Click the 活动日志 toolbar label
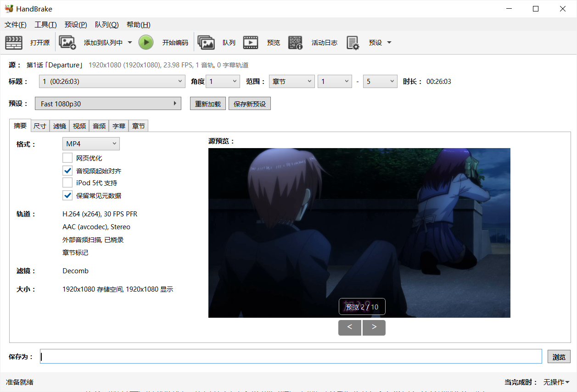This screenshot has height=392, width=577. [x=325, y=43]
